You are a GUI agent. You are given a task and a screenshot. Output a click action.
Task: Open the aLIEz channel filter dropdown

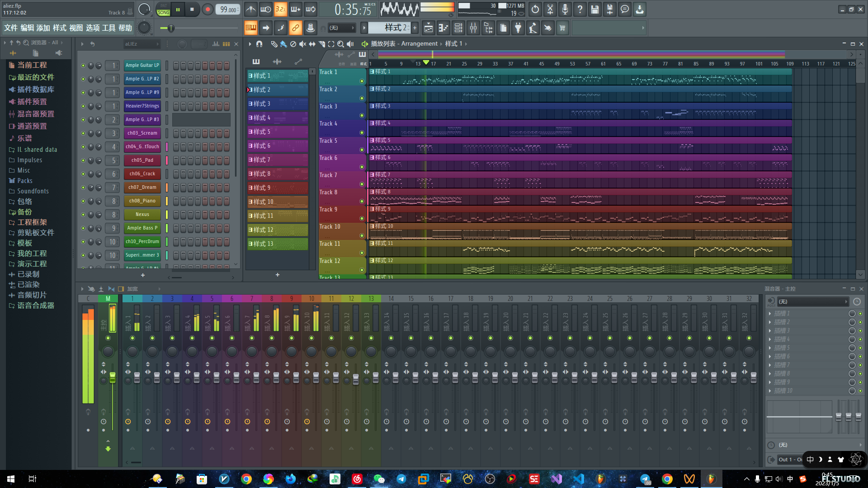point(142,44)
